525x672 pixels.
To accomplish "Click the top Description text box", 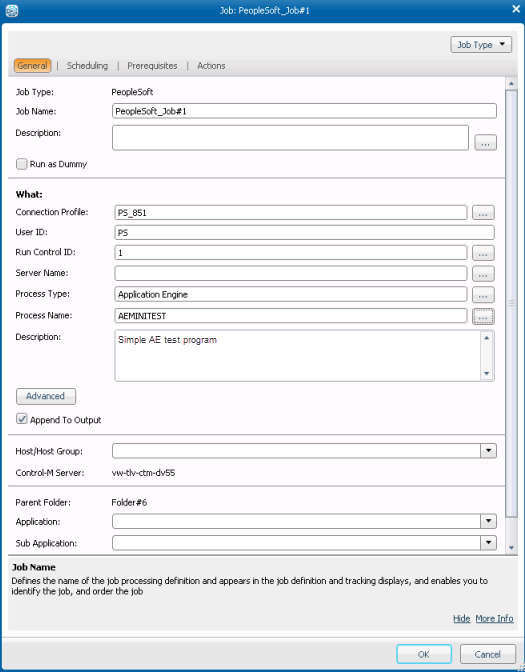I will click(x=290, y=138).
